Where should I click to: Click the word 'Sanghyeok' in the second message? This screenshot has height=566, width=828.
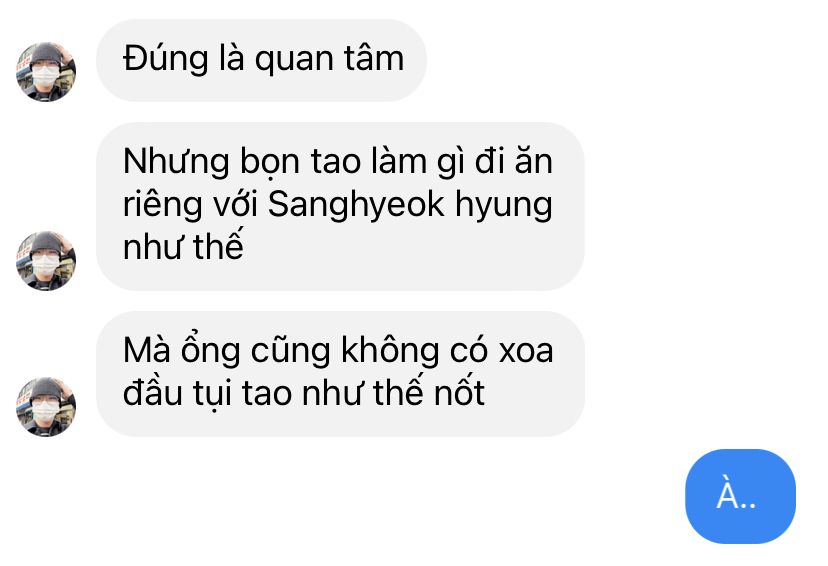356,205
